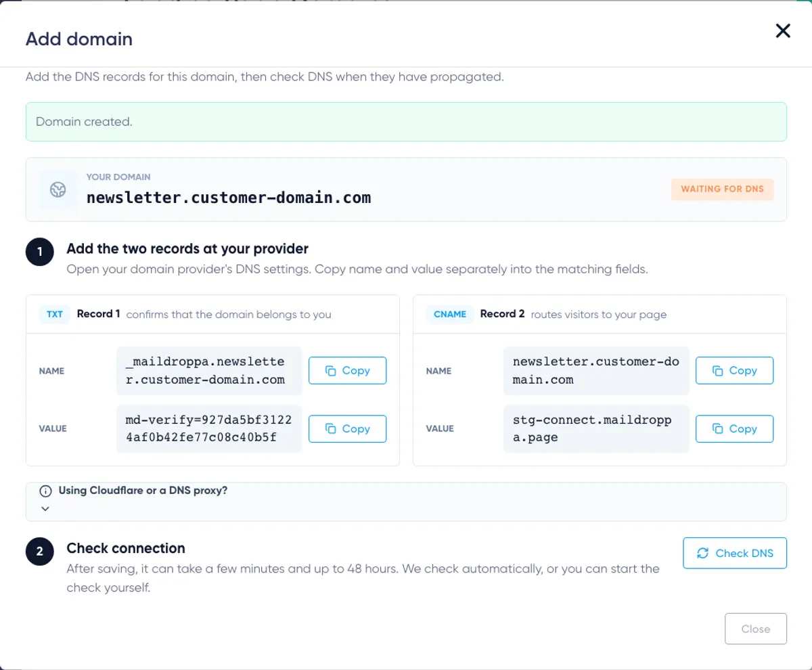Select the md-verify value text
The image size is (812, 670).
pos(209,428)
